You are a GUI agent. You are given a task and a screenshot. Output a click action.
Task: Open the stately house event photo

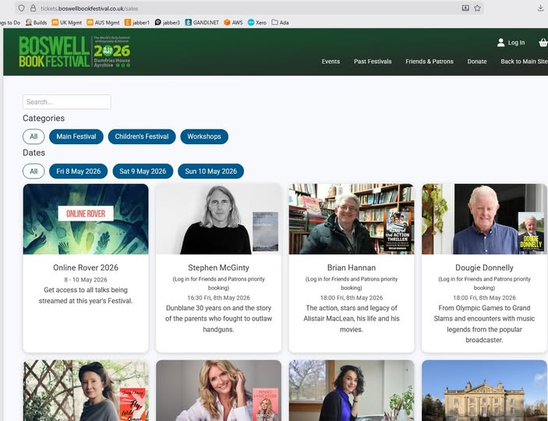pos(484,391)
